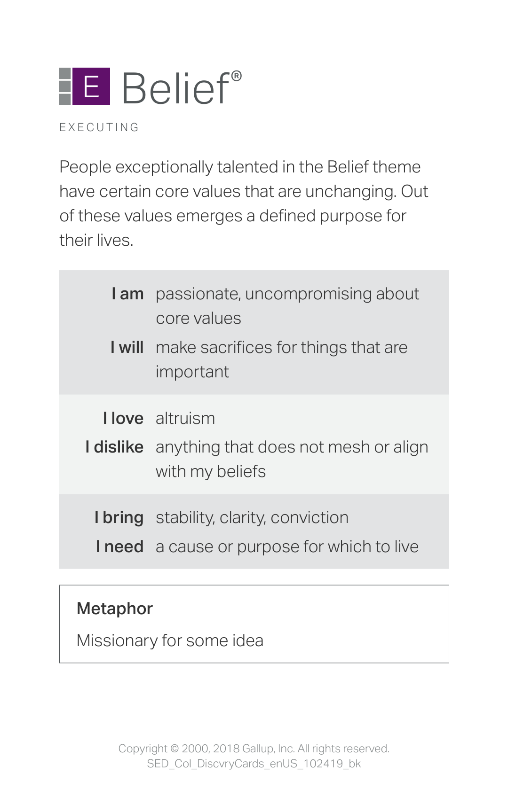The image size is (508, 812).
Task: Select 'stability, clarity, conviction' text
Action: (x=252, y=517)
